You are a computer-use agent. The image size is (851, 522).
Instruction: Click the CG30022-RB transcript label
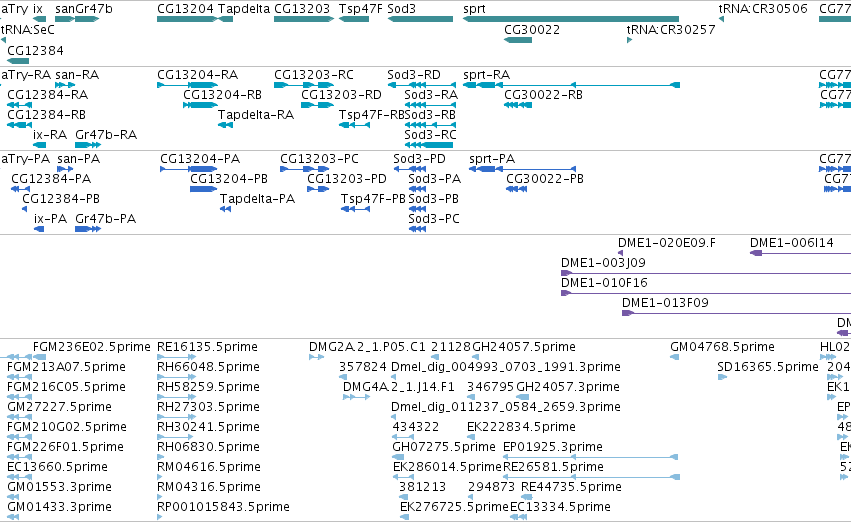point(543,95)
